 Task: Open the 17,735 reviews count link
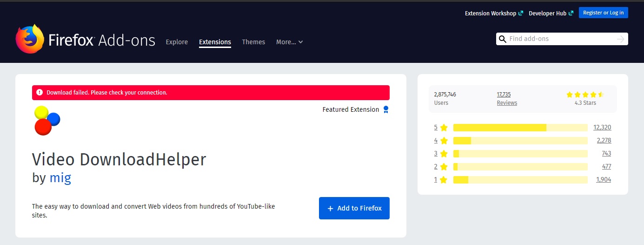coord(504,94)
